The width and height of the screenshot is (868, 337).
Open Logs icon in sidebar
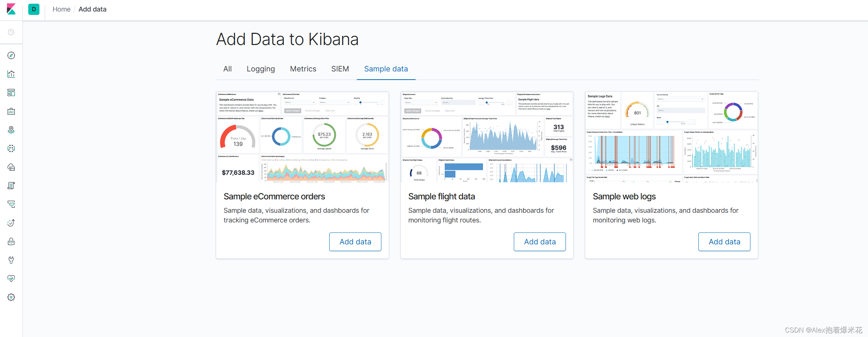point(11,186)
